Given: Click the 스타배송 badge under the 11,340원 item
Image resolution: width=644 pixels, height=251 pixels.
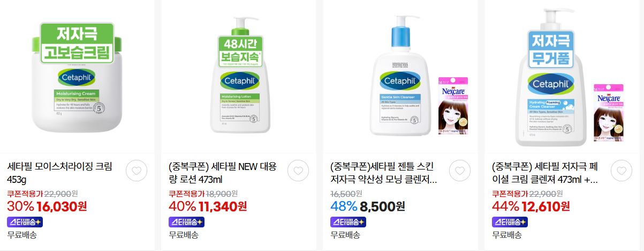Looking at the screenshot, I should point(186,222).
